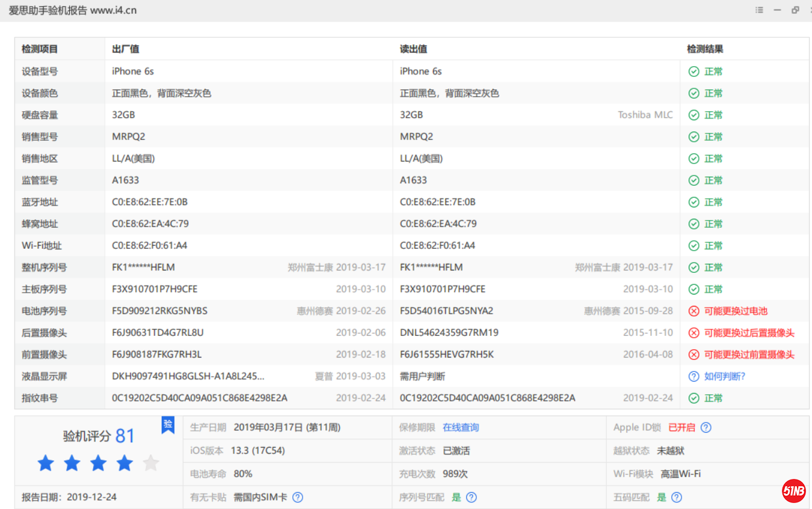Click green check icon in 设备型号 row
The image size is (812, 509).
[694, 72]
